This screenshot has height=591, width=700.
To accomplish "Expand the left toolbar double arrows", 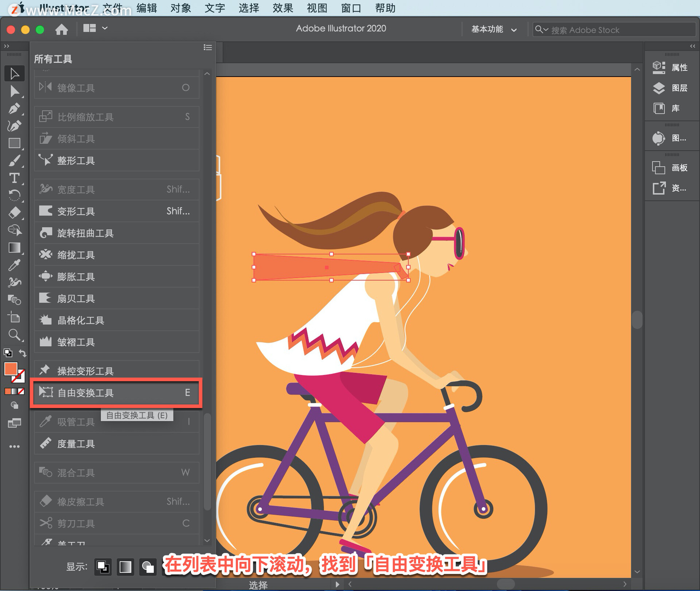I will tap(6, 46).
